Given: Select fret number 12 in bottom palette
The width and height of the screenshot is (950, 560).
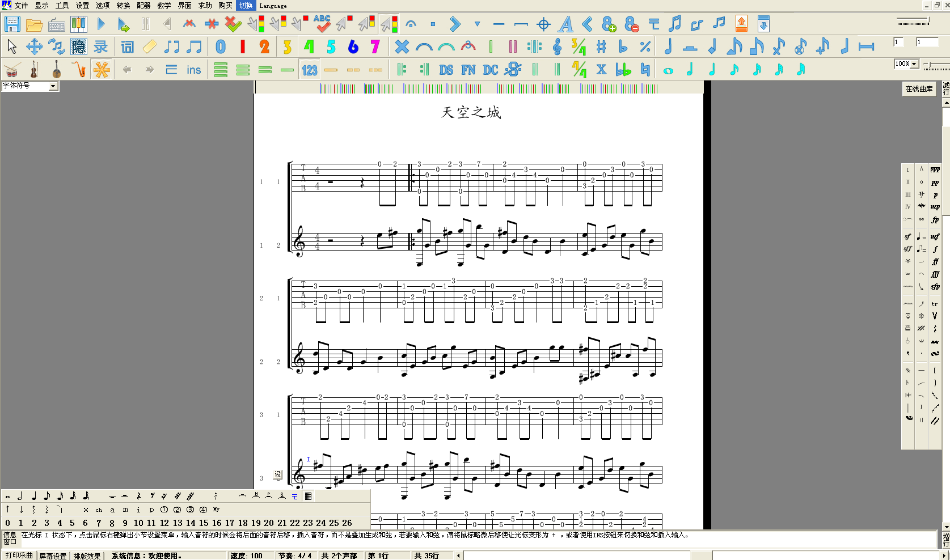Looking at the screenshot, I should (164, 523).
